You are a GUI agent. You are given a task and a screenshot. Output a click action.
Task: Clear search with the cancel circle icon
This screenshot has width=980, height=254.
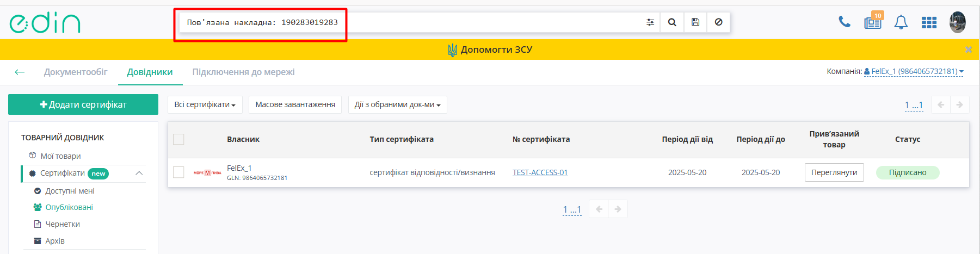tap(718, 22)
